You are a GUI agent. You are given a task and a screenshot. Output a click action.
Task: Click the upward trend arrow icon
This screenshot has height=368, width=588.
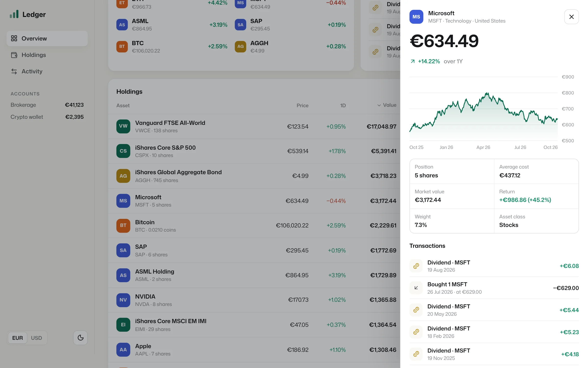[x=413, y=61]
